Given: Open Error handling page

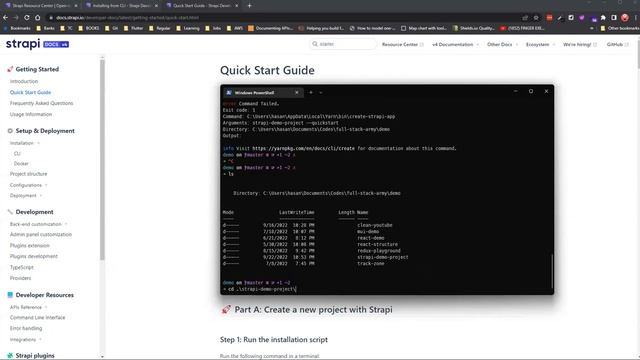Looking at the screenshot, I should click(x=26, y=329).
